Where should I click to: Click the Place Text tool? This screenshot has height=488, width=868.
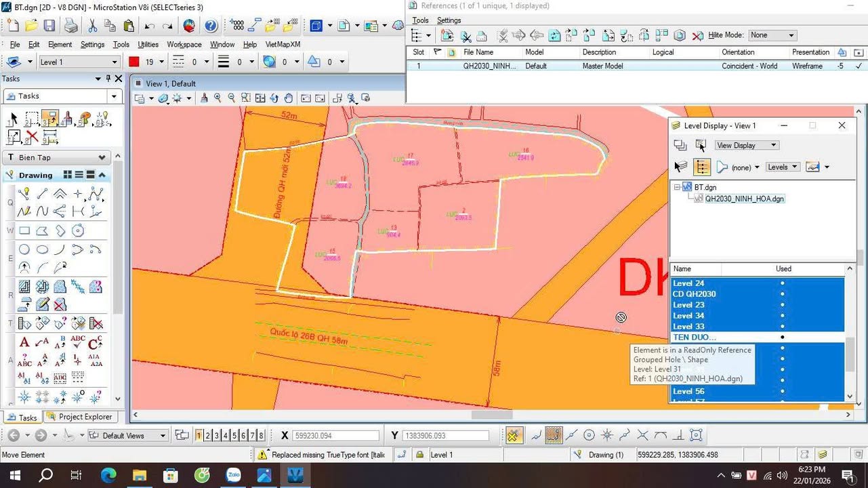pos(24,343)
